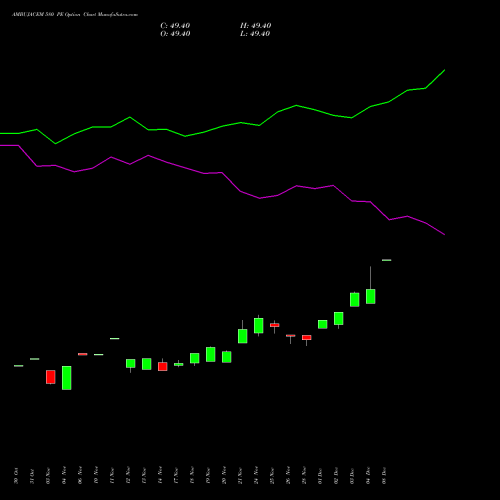Click the 31 Oct date label

(x=32, y=476)
